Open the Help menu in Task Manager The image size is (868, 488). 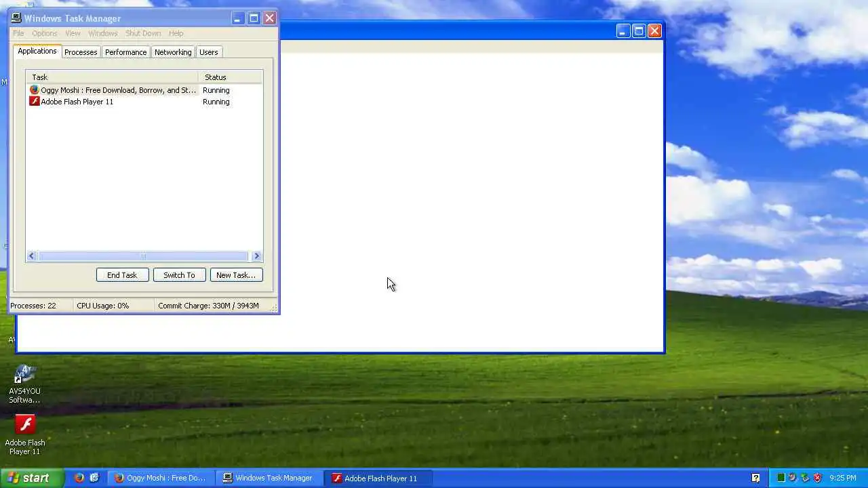pos(176,33)
